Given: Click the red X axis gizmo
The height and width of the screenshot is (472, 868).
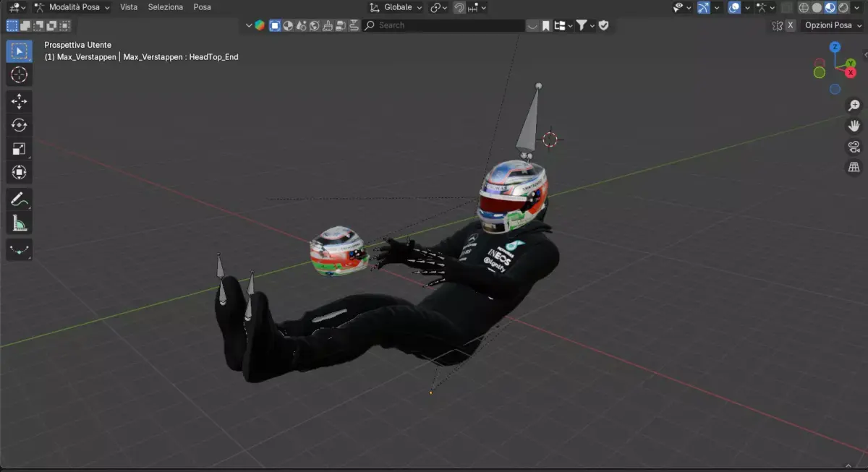Looking at the screenshot, I should pos(851,73).
